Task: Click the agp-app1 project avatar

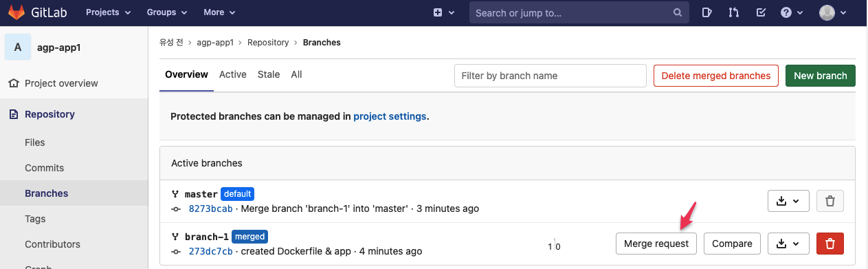Action: 18,47
